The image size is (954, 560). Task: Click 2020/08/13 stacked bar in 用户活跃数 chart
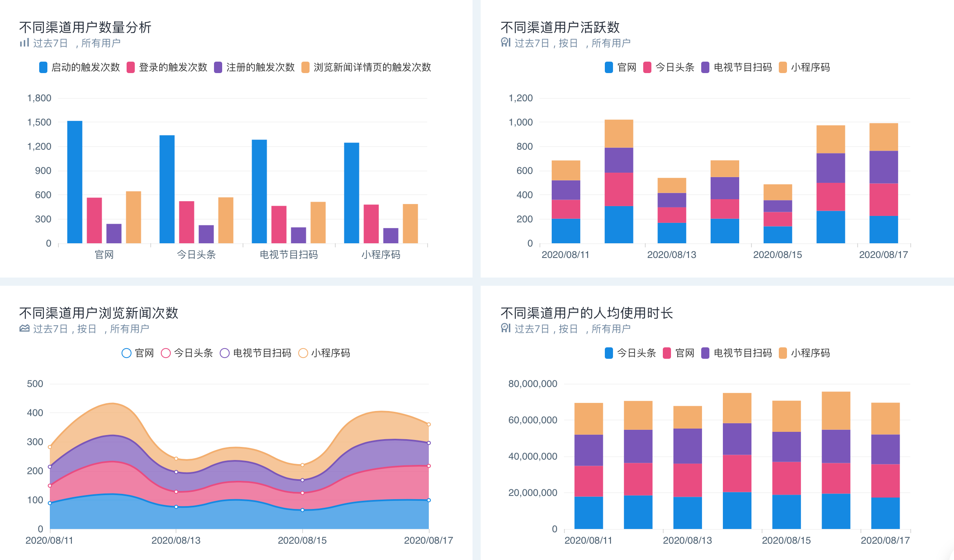click(x=672, y=211)
